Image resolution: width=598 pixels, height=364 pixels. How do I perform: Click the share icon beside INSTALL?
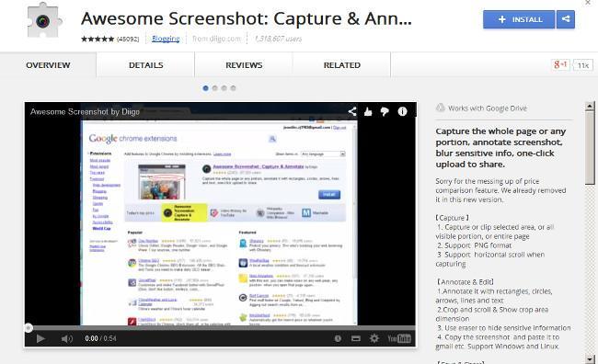pyautogui.click(x=565, y=19)
